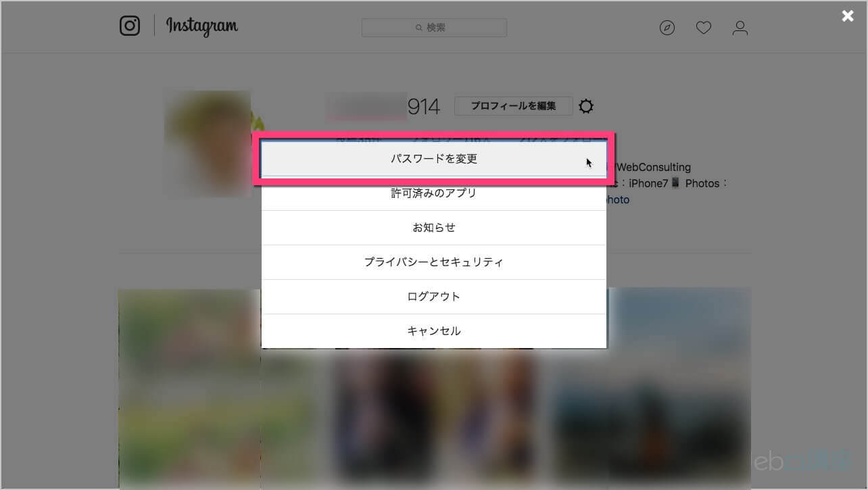Open プライバシーとセキュリティ menu option

pos(434,262)
